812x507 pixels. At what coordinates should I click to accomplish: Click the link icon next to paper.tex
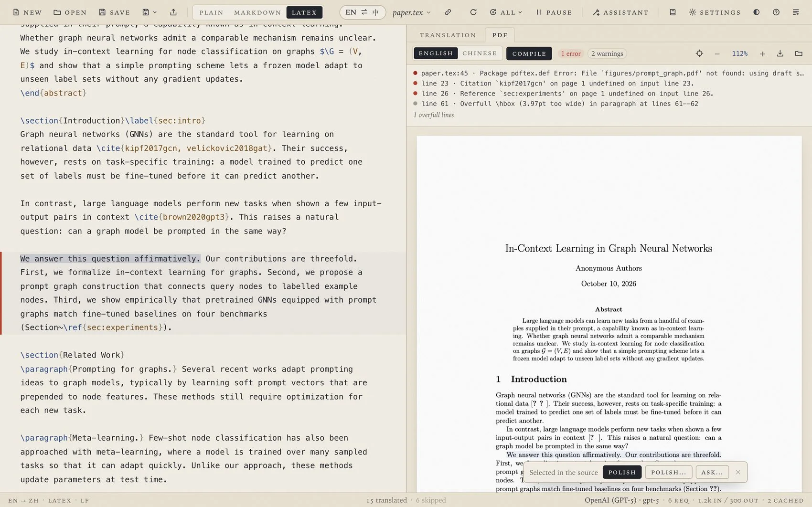pyautogui.click(x=448, y=12)
